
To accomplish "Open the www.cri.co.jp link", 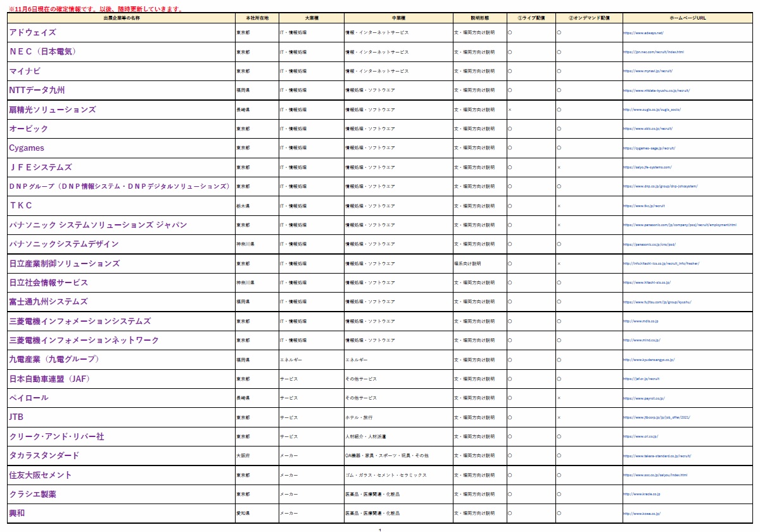I will [641, 436].
